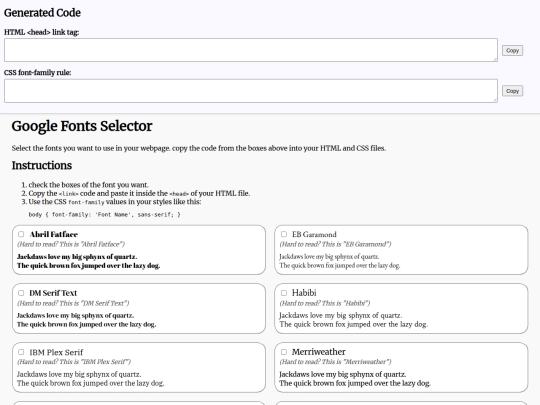Click the DM Serif Text font name

point(53,293)
